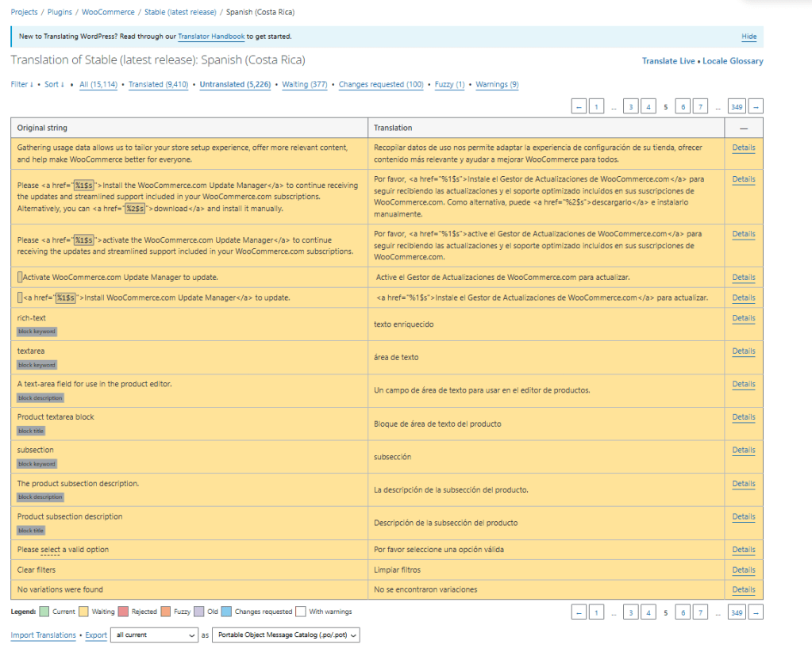Open the 'all current' export dropdown
The height and width of the screenshot is (656, 812).
(x=154, y=635)
